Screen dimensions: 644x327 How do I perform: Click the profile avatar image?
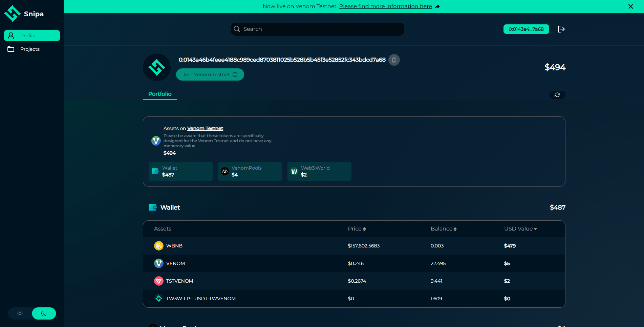[x=157, y=67]
